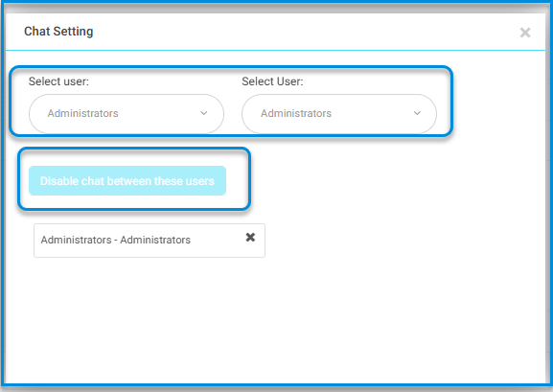
Task: Click the 'Administrators - Administrators' text in the list
Action: click(x=115, y=240)
